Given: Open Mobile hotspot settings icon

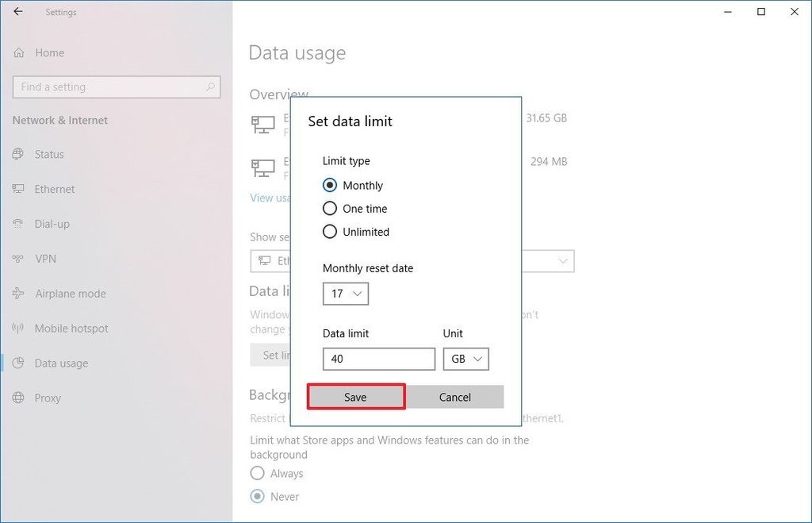Looking at the screenshot, I should [x=17, y=329].
